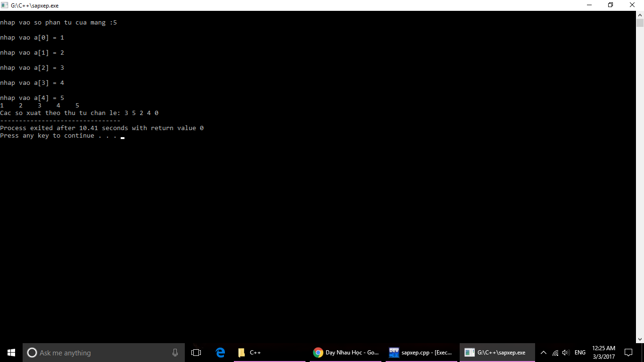Viewport: 644px width, 362px height.
Task: Open the Wi-Fi network flyout
Action: point(555,353)
